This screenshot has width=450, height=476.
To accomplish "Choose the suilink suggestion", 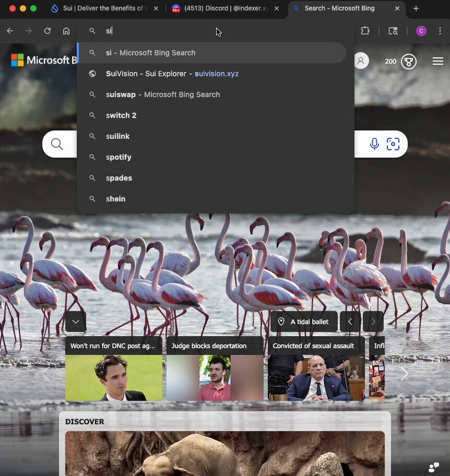I will (212, 136).
